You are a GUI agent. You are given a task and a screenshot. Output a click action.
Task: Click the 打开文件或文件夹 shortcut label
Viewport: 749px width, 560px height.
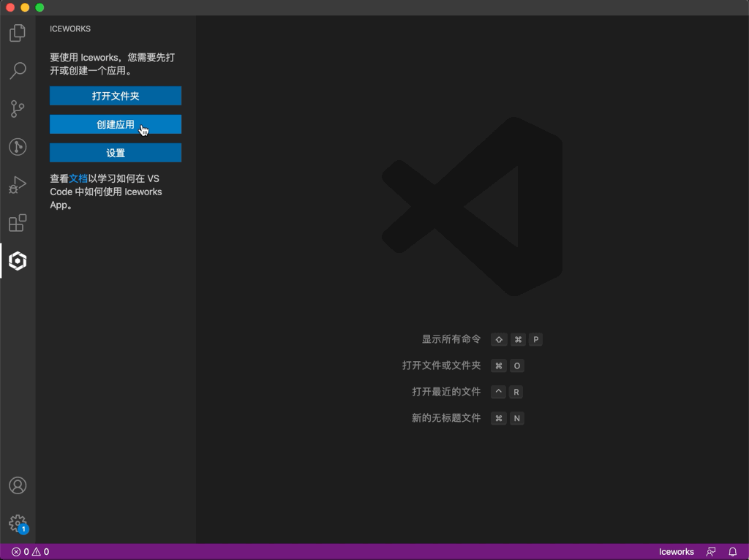tap(441, 366)
